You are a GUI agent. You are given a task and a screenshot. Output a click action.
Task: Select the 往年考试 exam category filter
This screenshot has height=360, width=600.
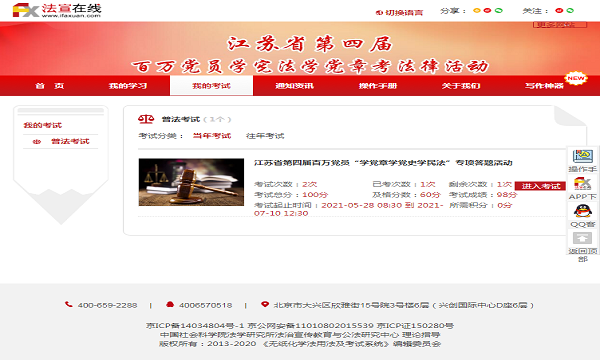click(x=265, y=136)
